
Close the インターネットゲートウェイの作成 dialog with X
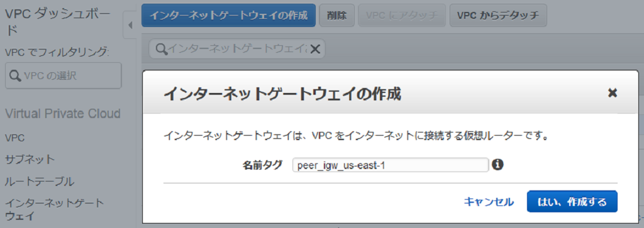(613, 94)
